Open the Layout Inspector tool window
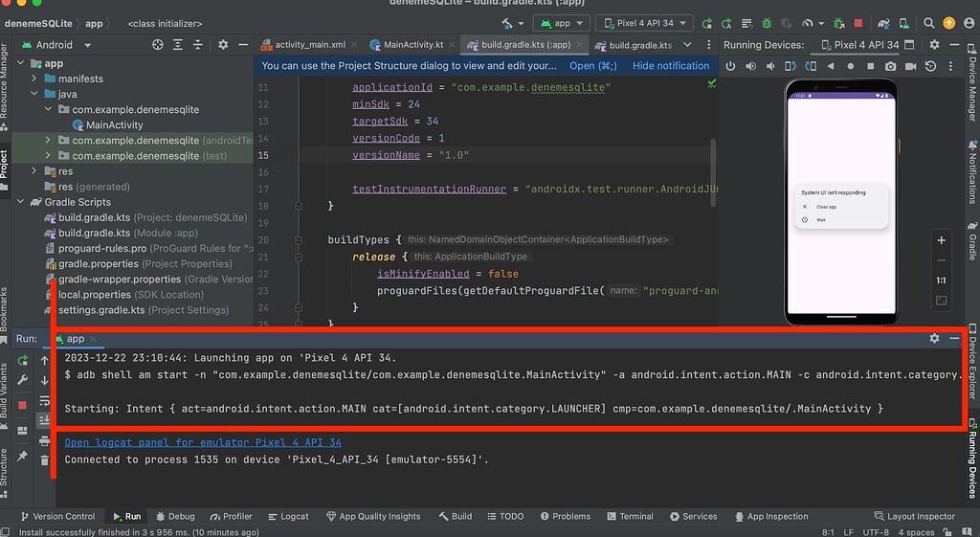Viewport: 980px width, 537px height. tap(914, 516)
